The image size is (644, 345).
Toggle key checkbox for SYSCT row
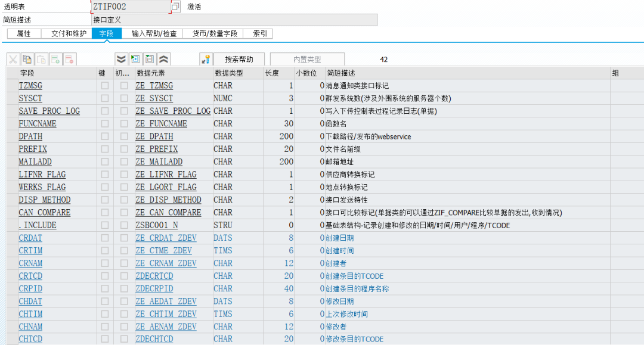point(105,98)
